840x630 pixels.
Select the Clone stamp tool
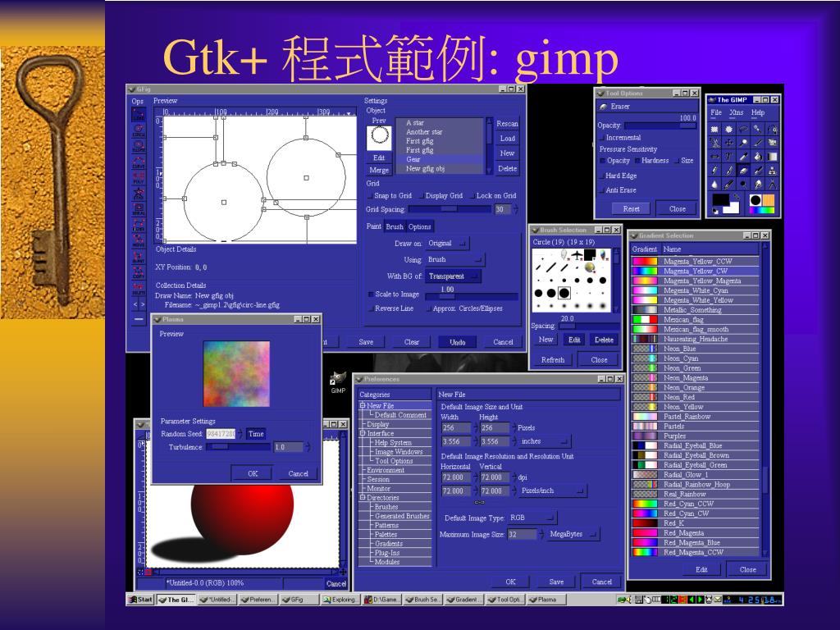(x=773, y=171)
